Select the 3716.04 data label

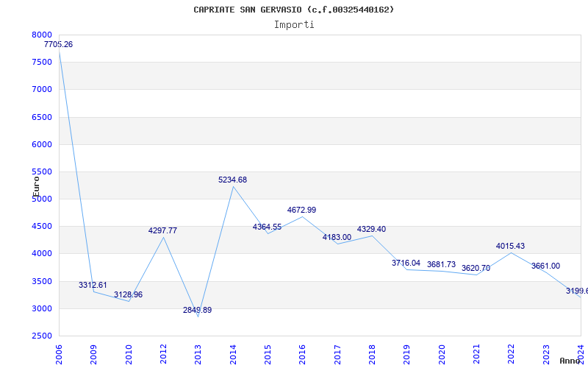coord(406,263)
